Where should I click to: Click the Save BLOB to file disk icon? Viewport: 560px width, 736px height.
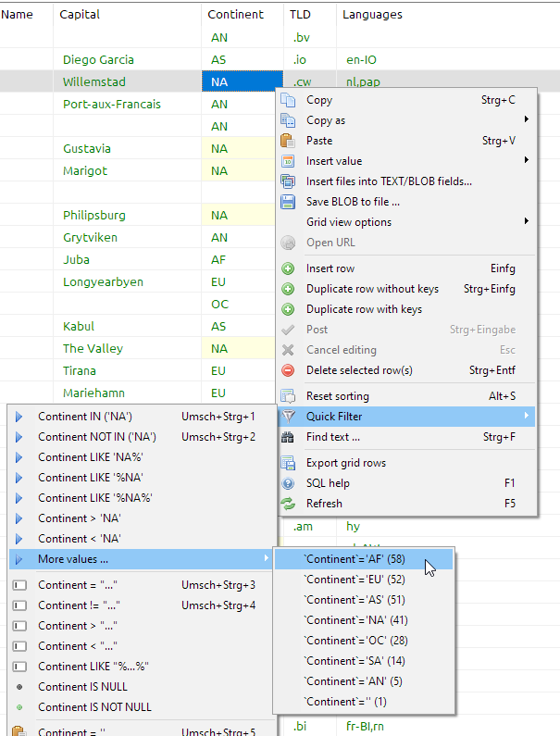pos(288,202)
